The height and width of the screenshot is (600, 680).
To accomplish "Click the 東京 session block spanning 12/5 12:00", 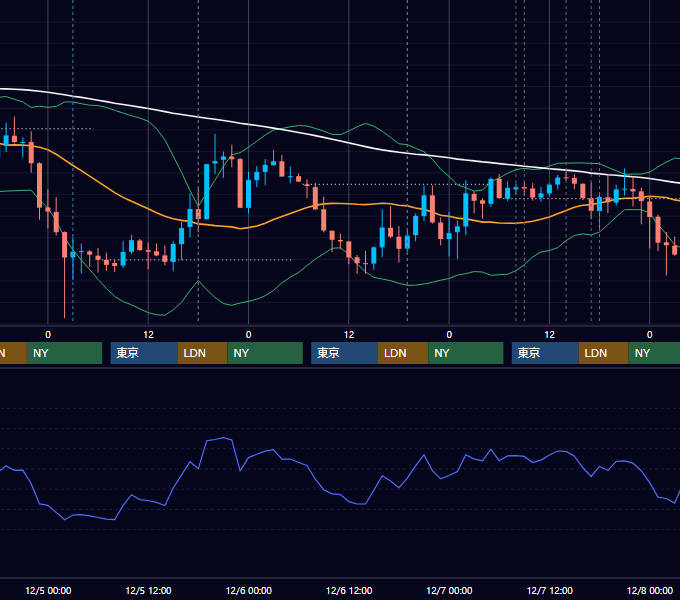I will (144, 353).
